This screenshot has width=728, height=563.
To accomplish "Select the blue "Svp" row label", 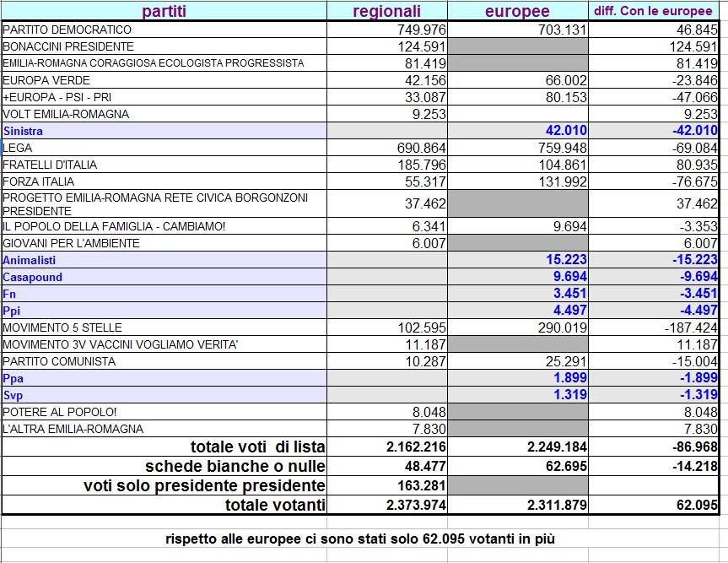I will click(x=13, y=395).
